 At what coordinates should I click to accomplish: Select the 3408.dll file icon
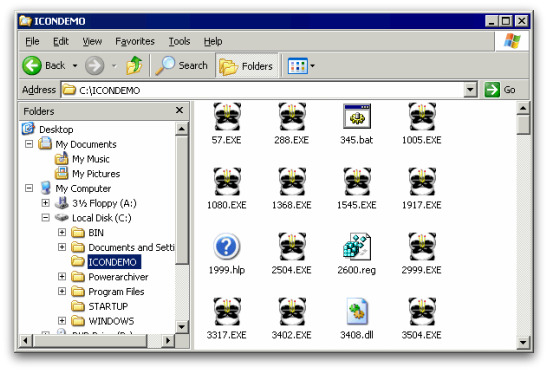coord(357,312)
